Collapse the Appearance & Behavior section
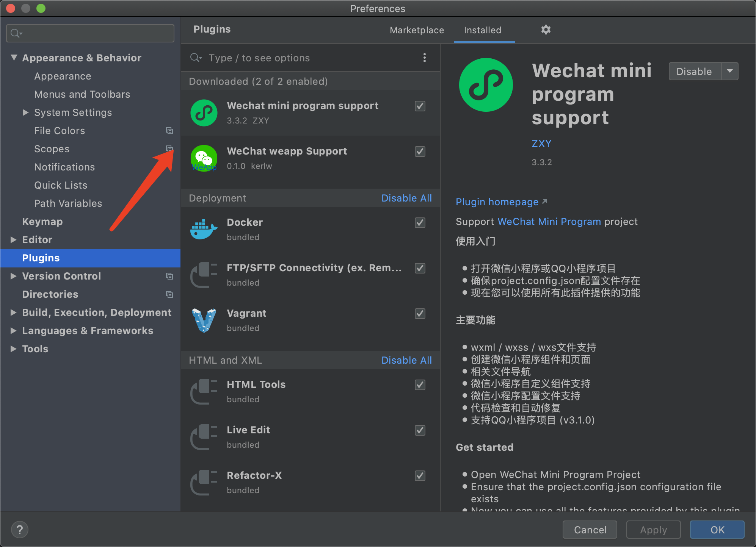The image size is (756, 547). point(14,58)
